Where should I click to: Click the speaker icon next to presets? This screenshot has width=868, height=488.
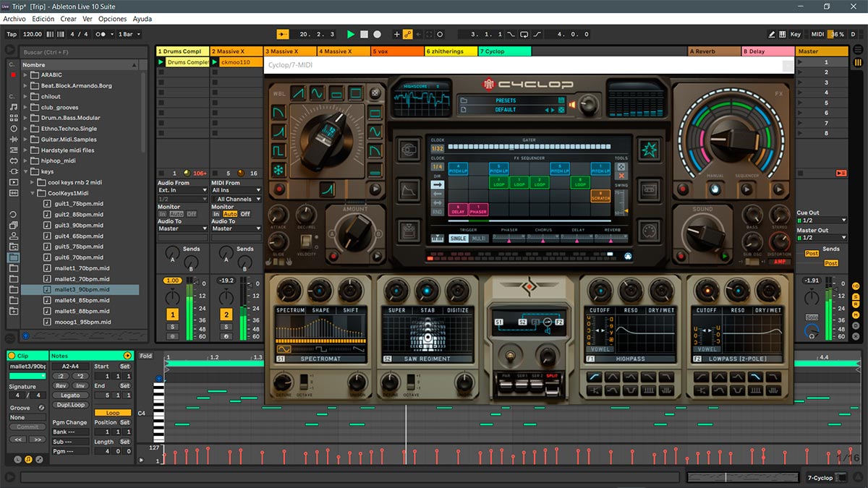(573, 105)
